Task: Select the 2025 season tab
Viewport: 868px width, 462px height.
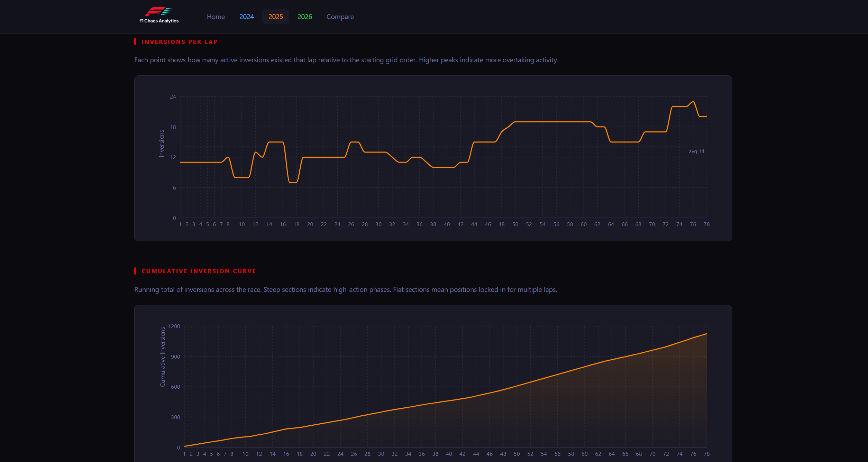Action: pyautogui.click(x=275, y=17)
